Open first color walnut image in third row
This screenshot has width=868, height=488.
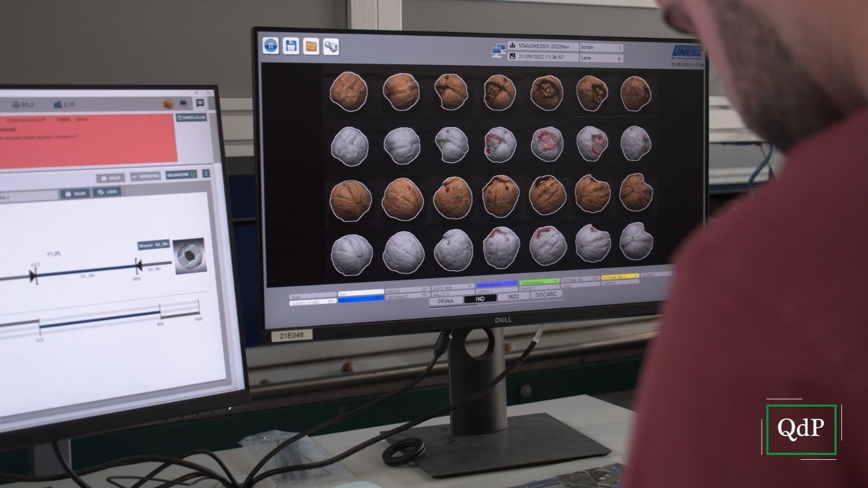coord(351,200)
